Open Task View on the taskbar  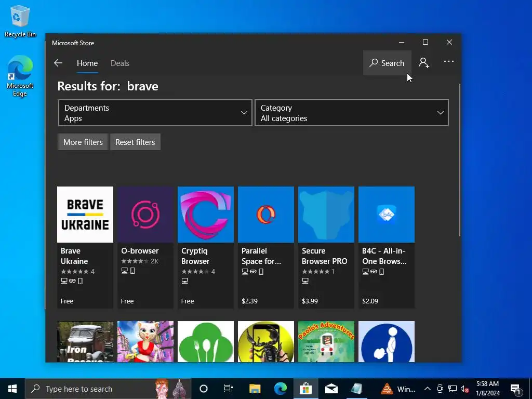coord(229,389)
